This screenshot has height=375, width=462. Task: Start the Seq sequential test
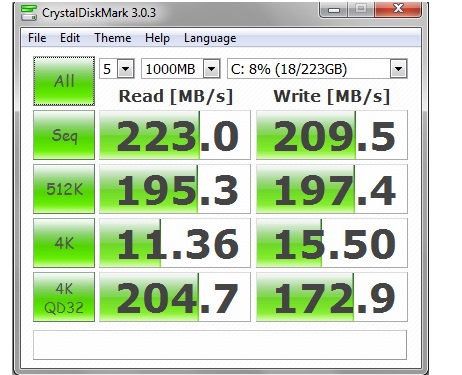[x=64, y=135]
